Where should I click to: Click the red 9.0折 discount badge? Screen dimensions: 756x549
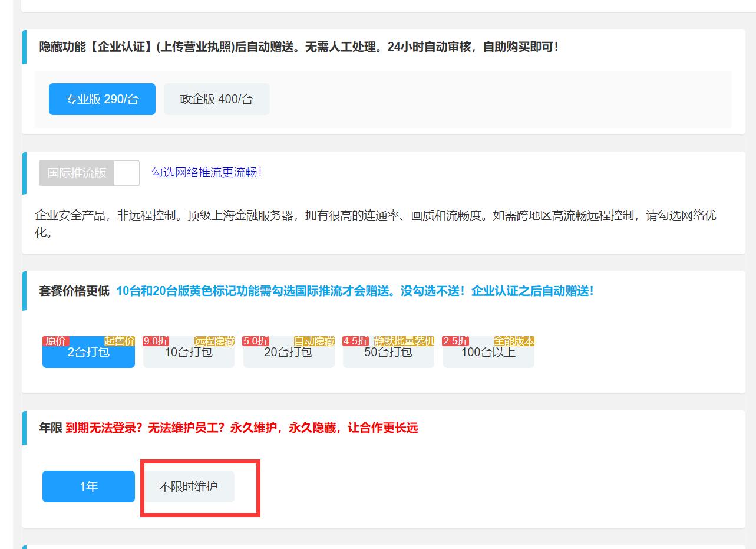[156, 341]
